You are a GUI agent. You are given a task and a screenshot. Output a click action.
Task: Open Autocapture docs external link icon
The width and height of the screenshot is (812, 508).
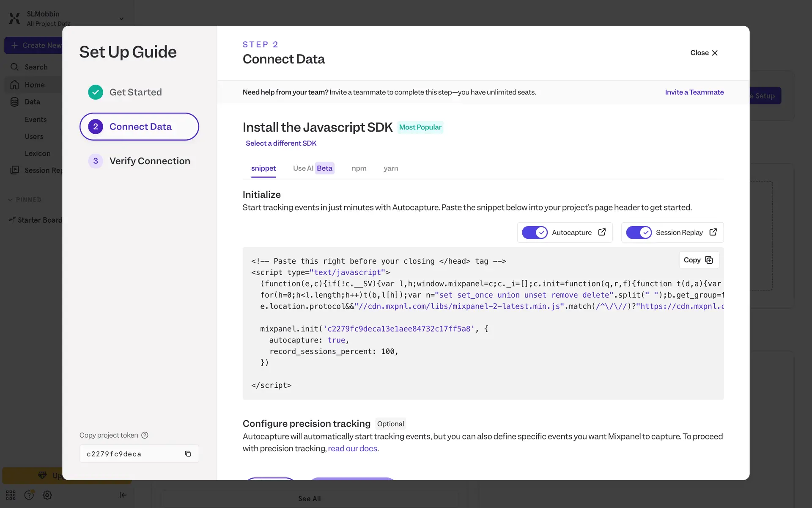(x=602, y=232)
